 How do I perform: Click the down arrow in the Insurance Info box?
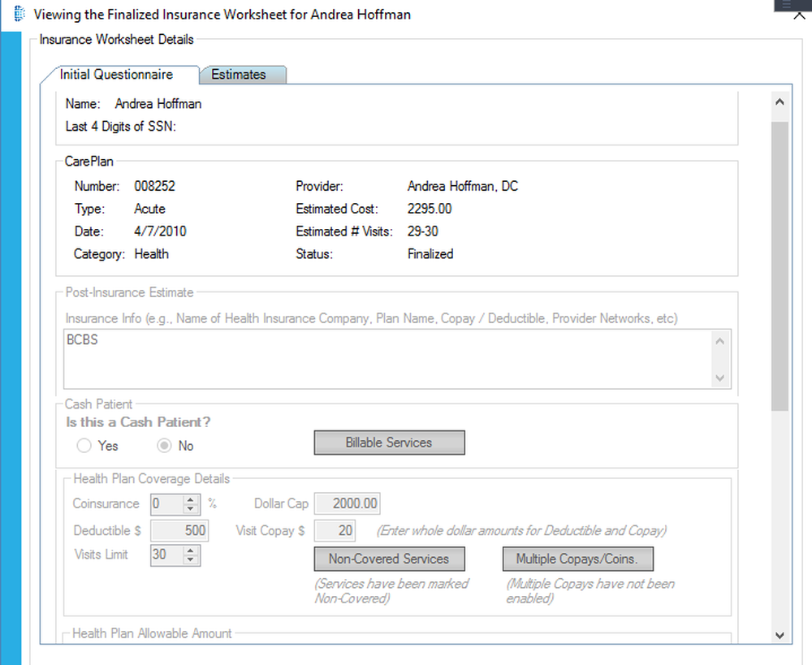tap(721, 378)
